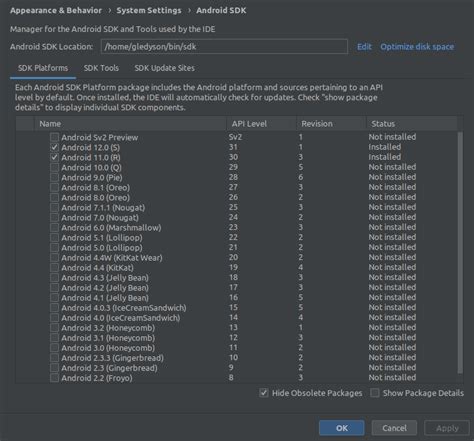Viewport: 474px width, 441px height.
Task: Click the Optimize disk space link
Action: [417, 47]
